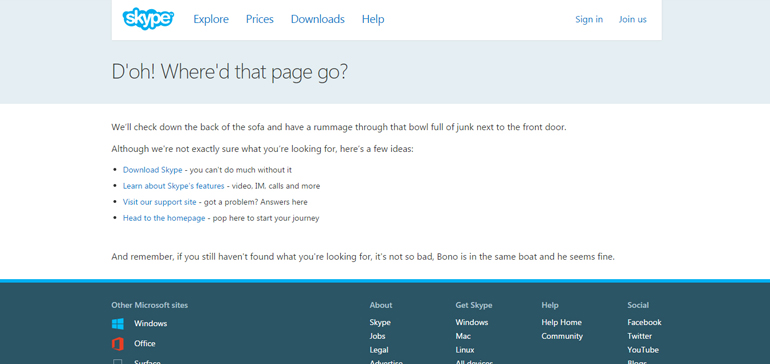The image size is (770, 364).
Task: Click the "Get Skype" footer heading
Action: [473, 305]
